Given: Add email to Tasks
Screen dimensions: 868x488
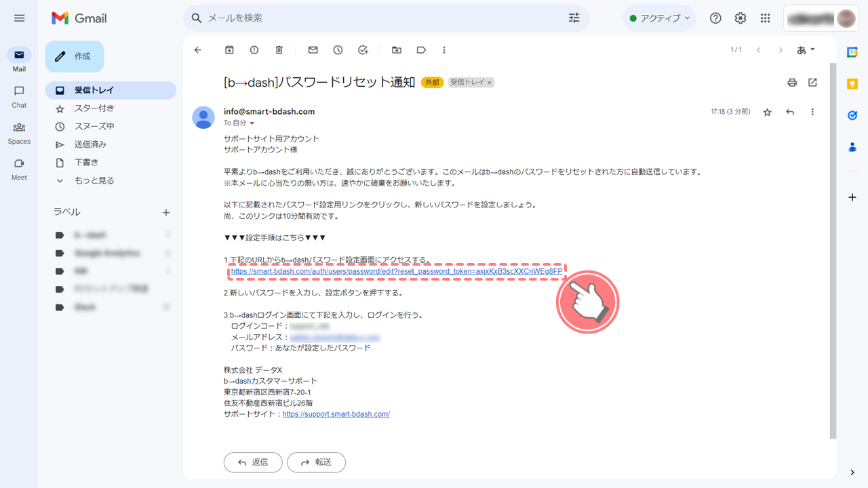Looking at the screenshot, I should tap(363, 49).
